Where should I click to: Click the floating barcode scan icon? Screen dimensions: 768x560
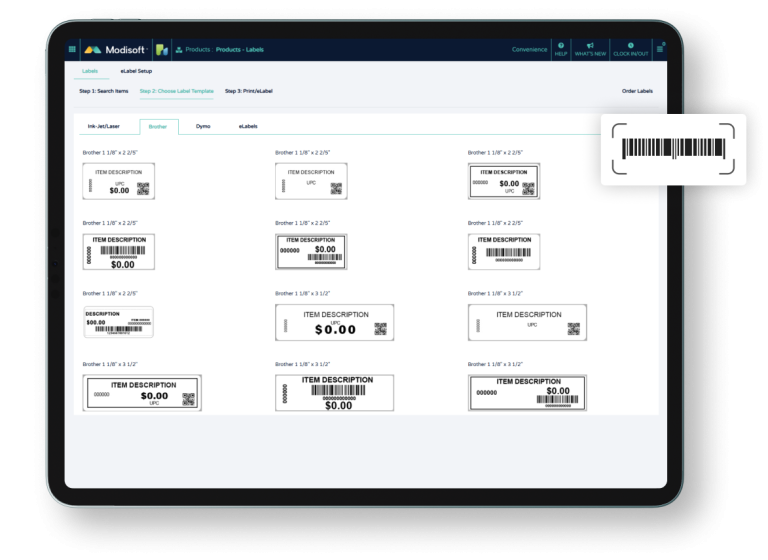coord(673,148)
